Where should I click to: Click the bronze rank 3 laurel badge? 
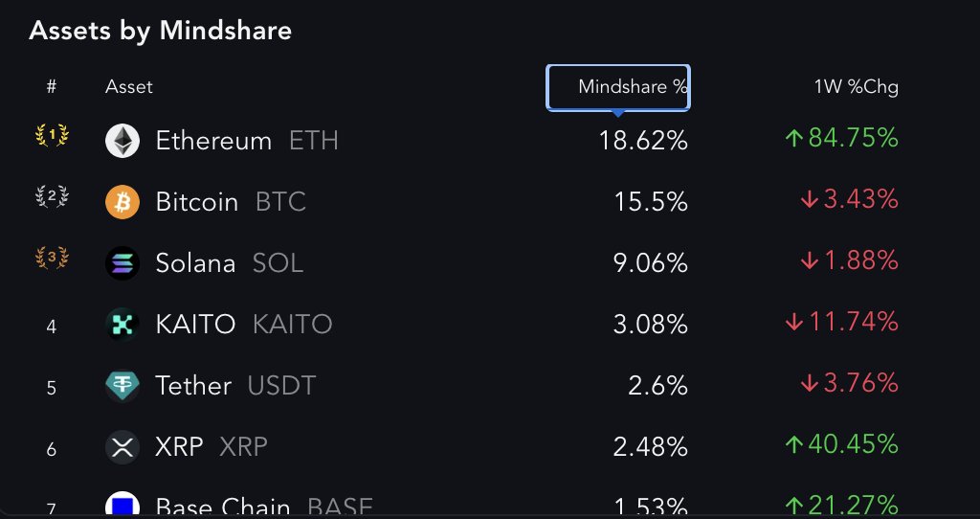52,257
